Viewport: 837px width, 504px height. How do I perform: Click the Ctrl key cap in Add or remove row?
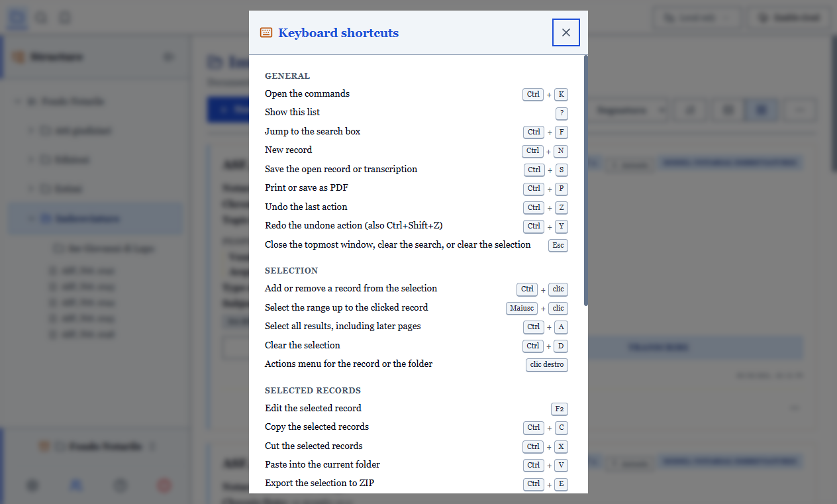click(x=527, y=289)
